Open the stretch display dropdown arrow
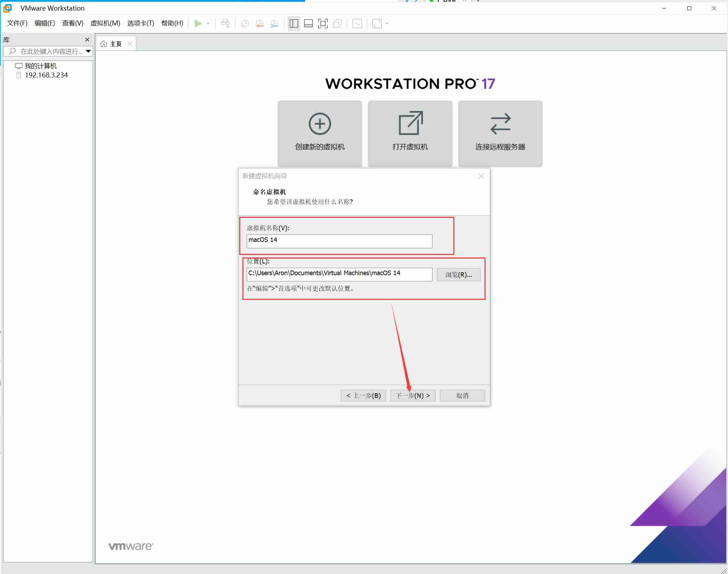This screenshot has height=574, width=728. [x=387, y=24]
